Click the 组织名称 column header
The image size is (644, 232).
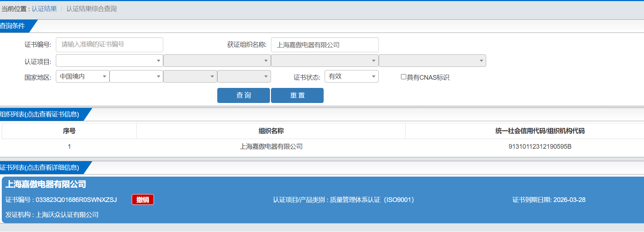tap(271, 131)
